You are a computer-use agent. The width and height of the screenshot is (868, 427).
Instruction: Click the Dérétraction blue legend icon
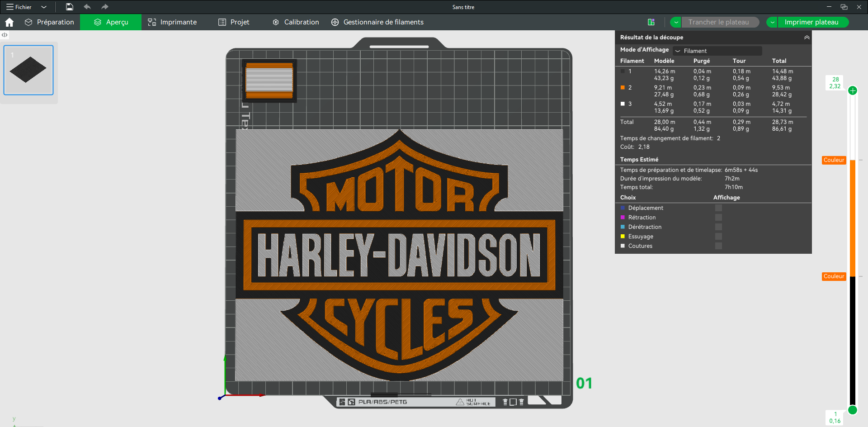point(623,227)
